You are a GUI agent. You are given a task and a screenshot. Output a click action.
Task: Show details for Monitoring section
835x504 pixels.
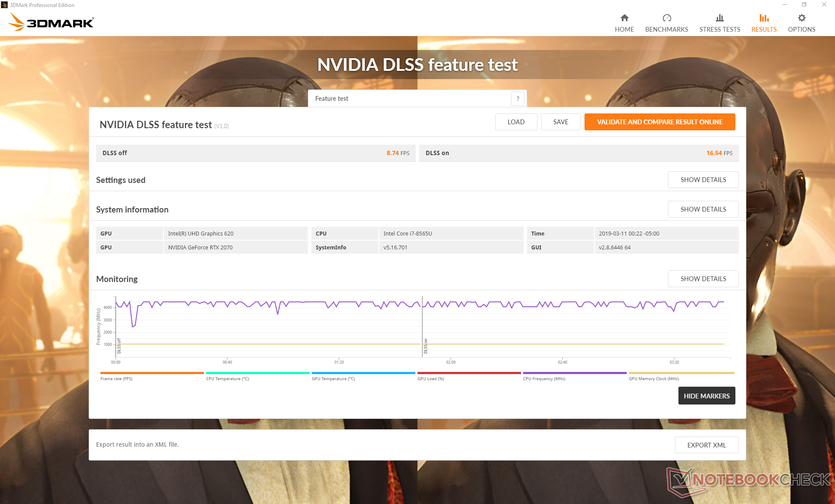[703, 279]
